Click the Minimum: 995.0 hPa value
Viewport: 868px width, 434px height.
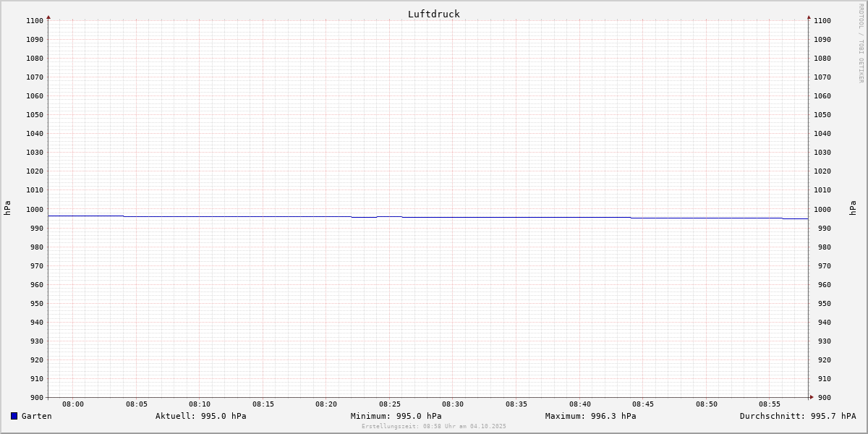tap(396, 416)
